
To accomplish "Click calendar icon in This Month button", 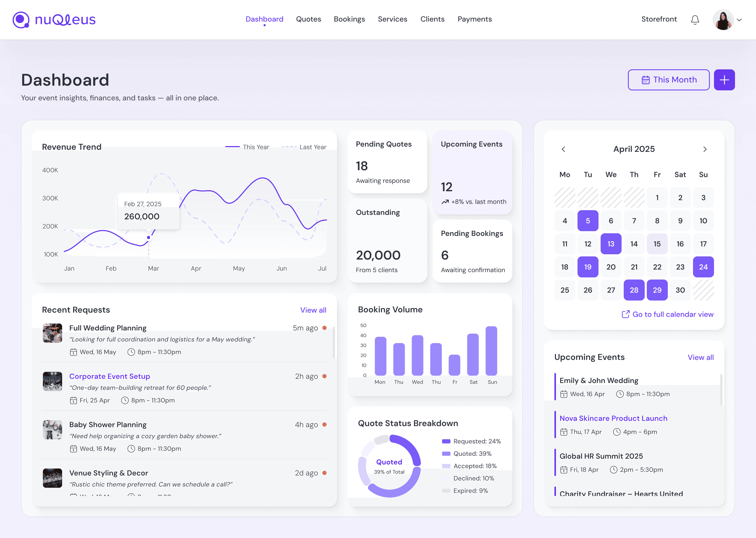I will (x=645, y=80).
